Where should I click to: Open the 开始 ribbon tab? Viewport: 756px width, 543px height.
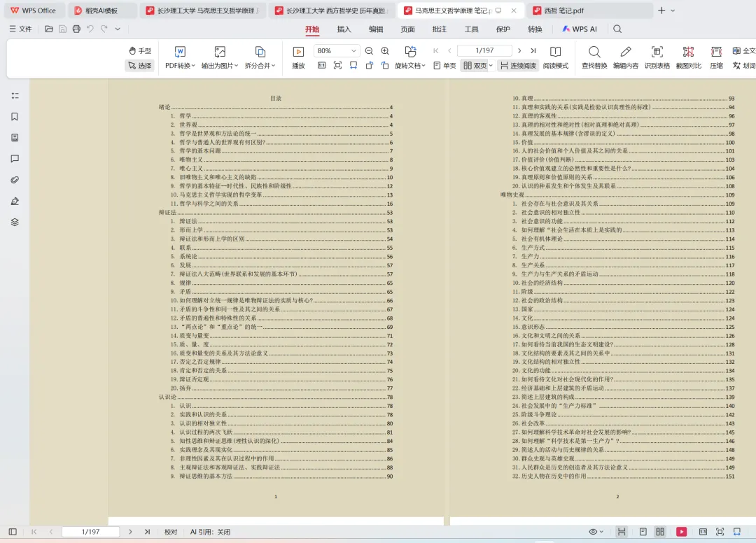[312, 29]
